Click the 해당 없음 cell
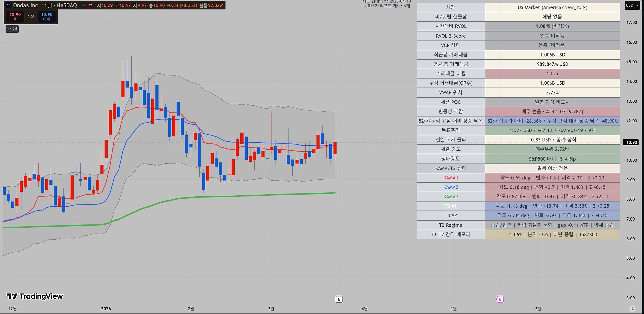 tap(552, 17)
